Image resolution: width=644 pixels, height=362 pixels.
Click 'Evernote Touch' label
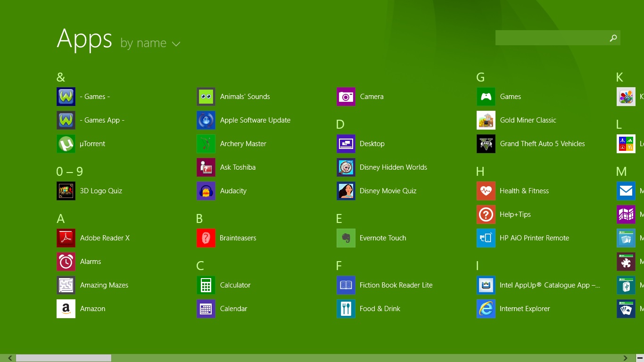pyautogui.click(x=383, y=238)
